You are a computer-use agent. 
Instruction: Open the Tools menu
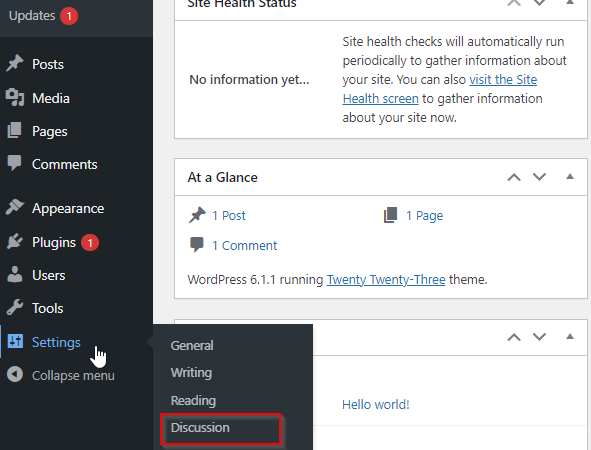point(47,308)
